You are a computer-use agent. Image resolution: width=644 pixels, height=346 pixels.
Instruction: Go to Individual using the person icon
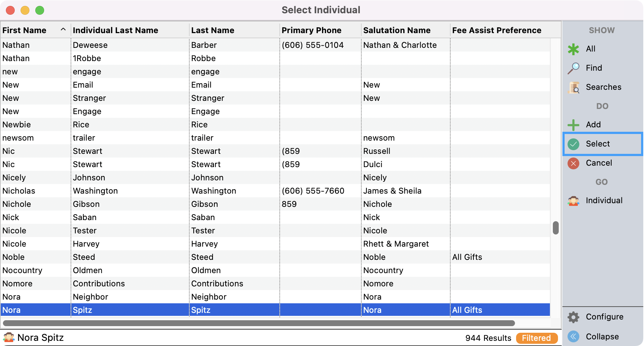click(573, 201)
